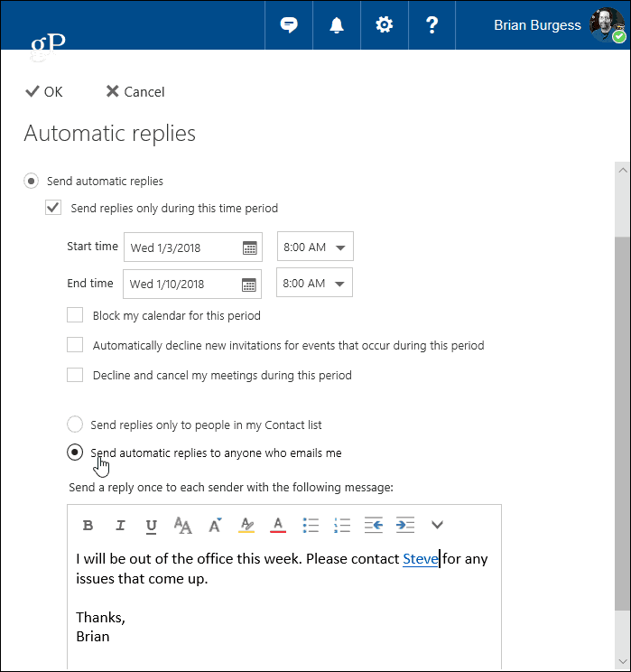Open the Steve link in message

click(421, 559)
